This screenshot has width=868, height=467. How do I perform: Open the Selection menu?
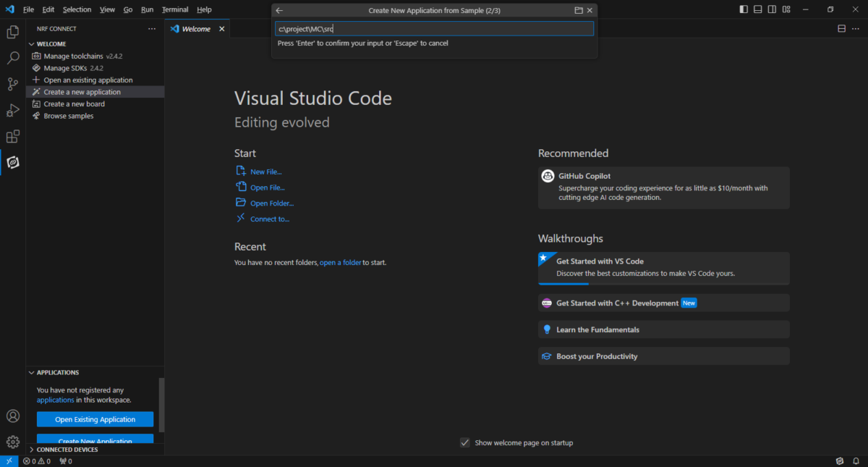(77, 9)
